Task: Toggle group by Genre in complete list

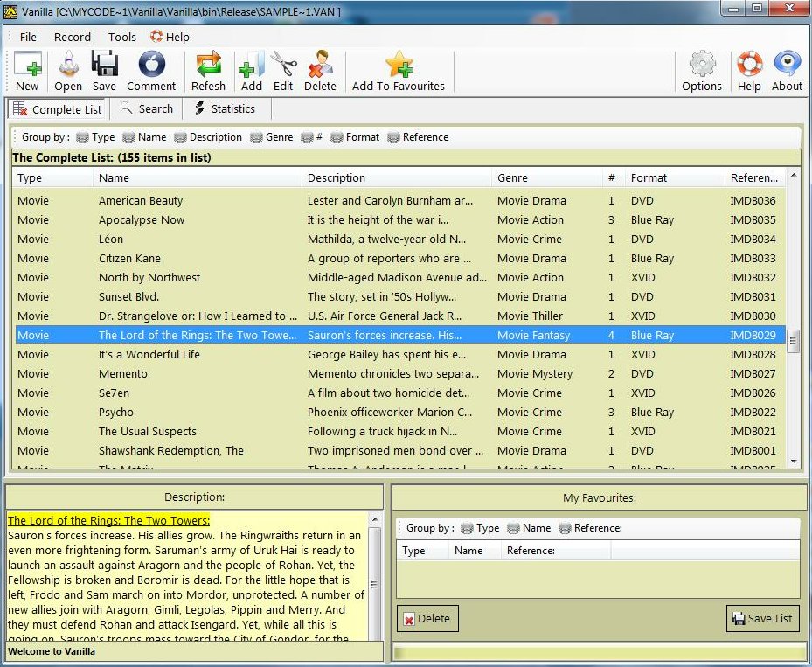Action: [271, 137]
